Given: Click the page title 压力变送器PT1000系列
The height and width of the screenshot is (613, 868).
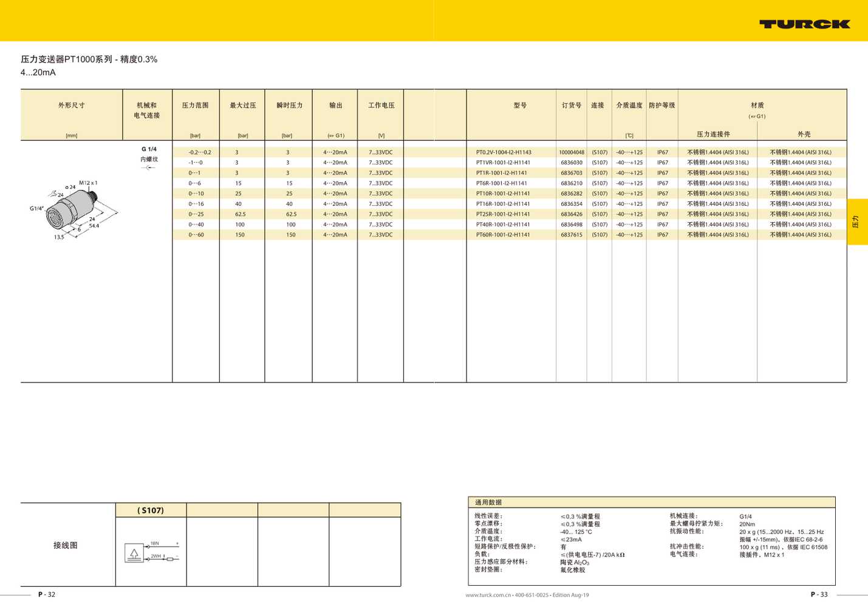Looking at the screenshot, I should point(67,59).
